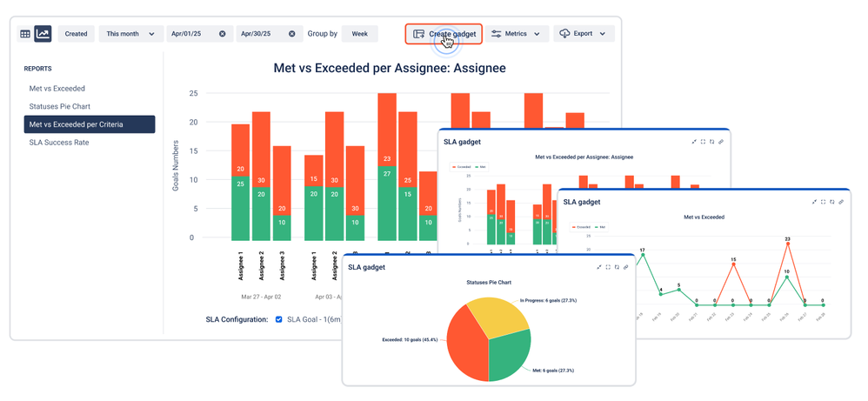
Task: Collapse the Statuses Pie Chart gadget
Action: pyautogui.click(x=599, y=267)
